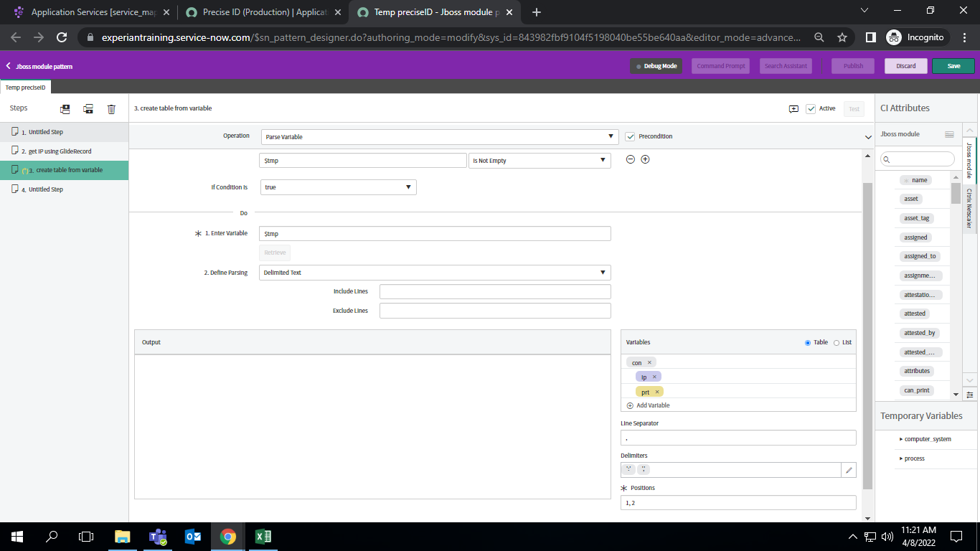Bookmark this page with the star icon

842,37
